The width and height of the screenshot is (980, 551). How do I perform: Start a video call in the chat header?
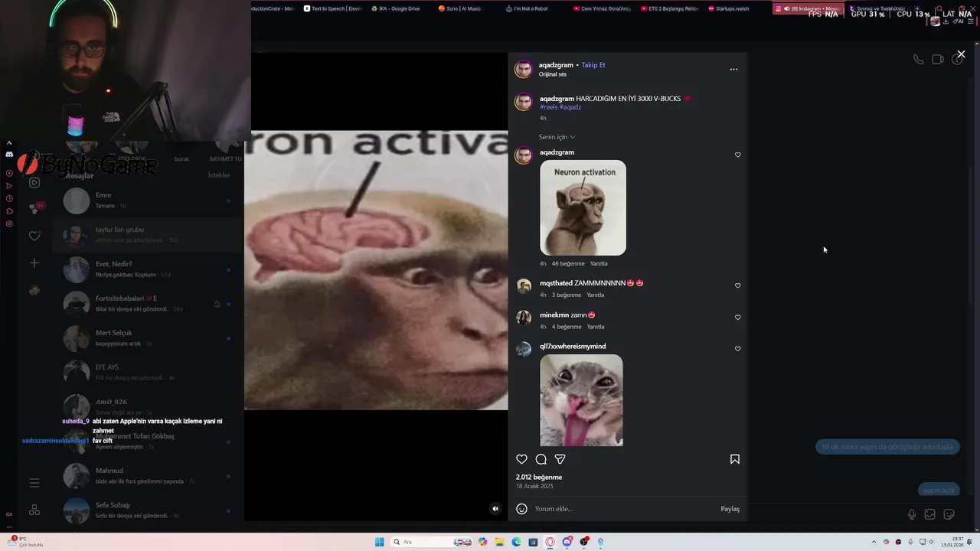(937, 59)
